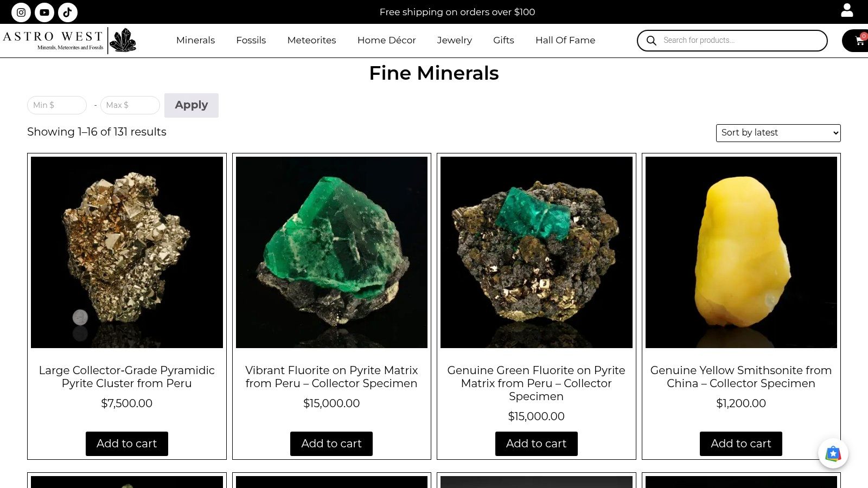868x488 pixels.
Task: Apply the price filter
Action: point(192,105)
